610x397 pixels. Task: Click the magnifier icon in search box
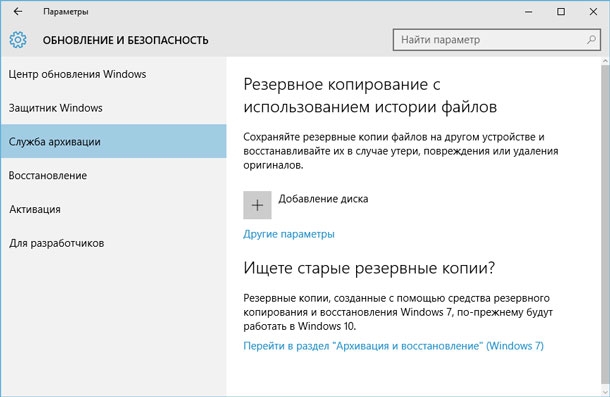[591, 40]
